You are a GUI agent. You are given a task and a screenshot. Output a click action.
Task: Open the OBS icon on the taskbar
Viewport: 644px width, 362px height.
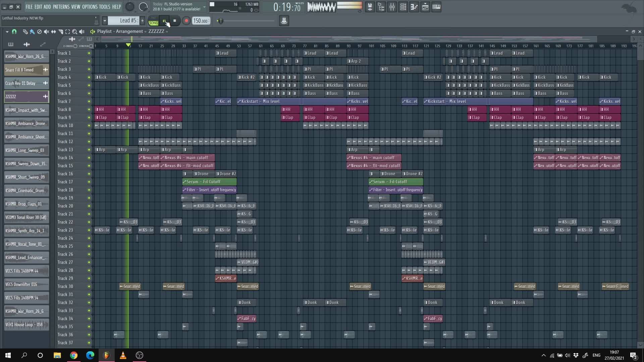pos(139,355)
